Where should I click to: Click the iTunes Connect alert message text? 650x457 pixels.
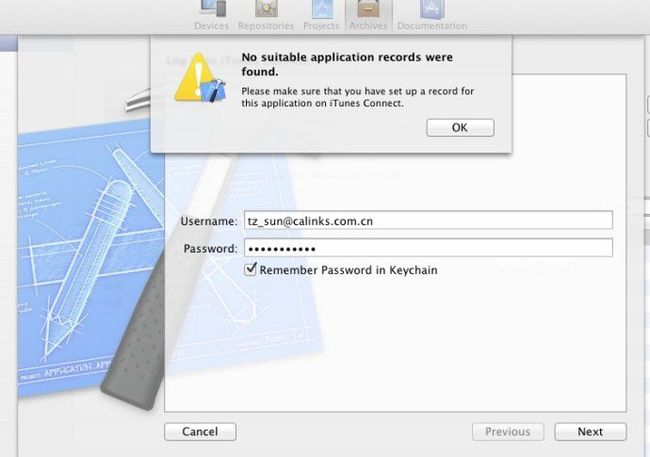[x=357, y=97]
